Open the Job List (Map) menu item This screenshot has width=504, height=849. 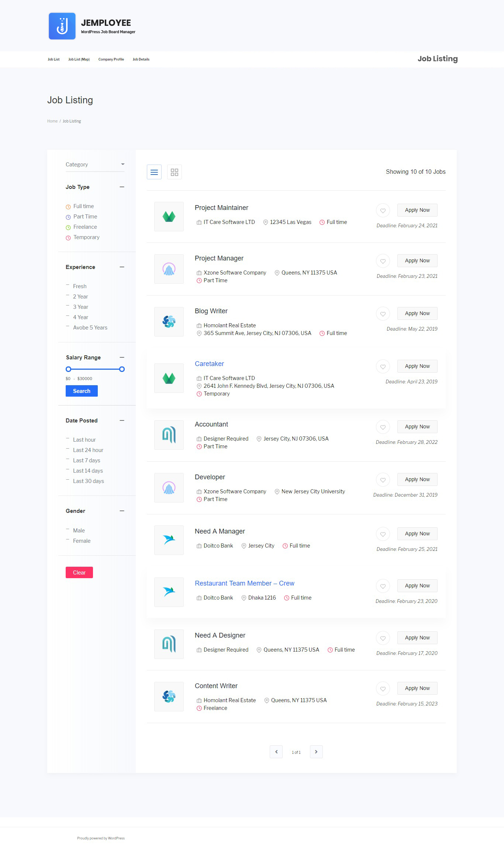[79, 59]
